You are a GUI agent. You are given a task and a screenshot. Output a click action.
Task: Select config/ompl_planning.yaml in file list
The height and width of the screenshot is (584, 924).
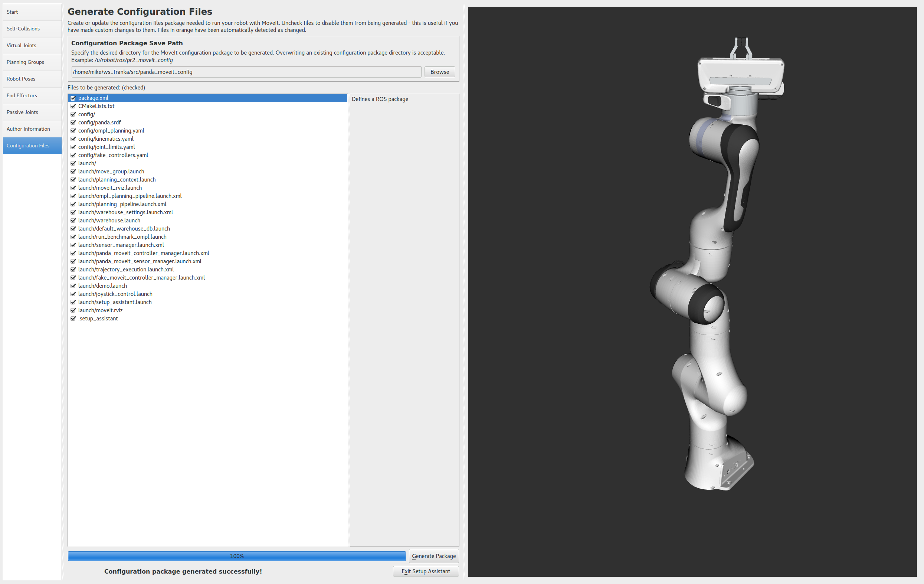coord(111,131)
